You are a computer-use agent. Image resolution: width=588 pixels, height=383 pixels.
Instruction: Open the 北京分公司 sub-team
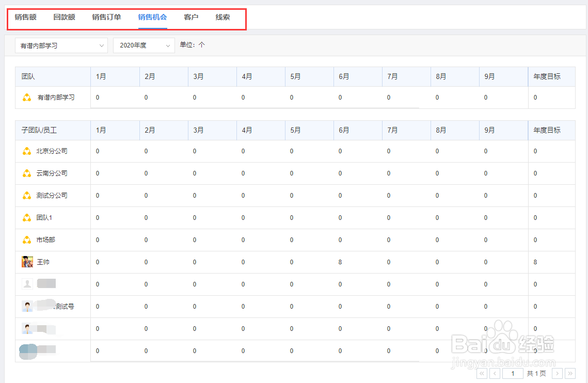pos(52,151)
